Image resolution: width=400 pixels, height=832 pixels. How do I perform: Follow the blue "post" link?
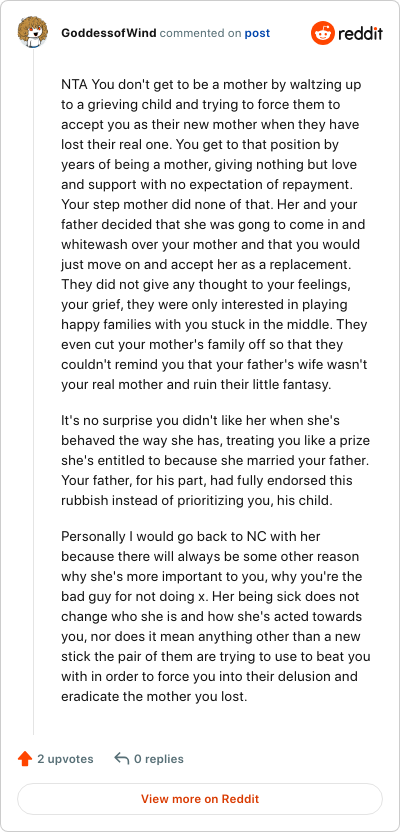pyautogui.click(x=257, y=33)
